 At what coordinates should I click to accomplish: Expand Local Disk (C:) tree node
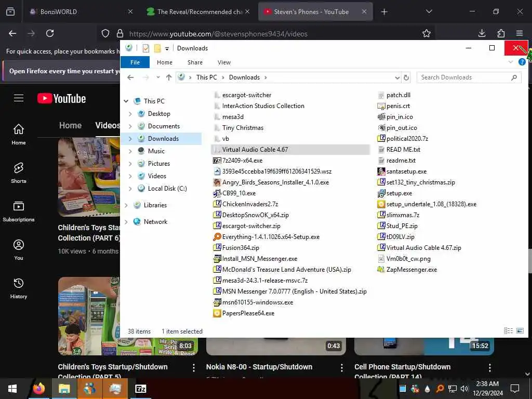(x=130, y=189)
